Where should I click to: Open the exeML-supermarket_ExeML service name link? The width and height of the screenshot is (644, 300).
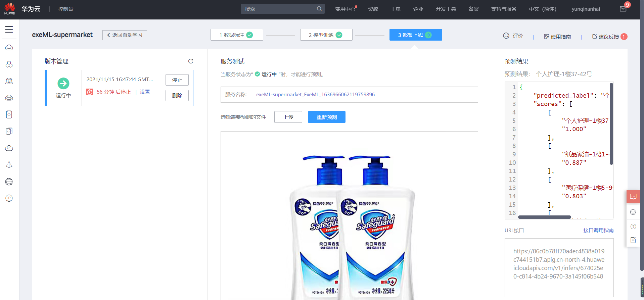click(315, 95)
